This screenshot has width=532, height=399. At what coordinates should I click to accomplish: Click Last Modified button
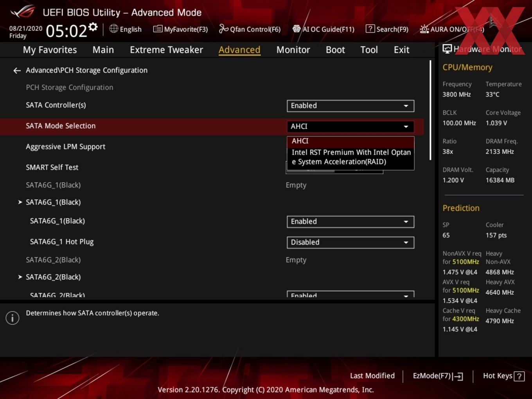372,376
